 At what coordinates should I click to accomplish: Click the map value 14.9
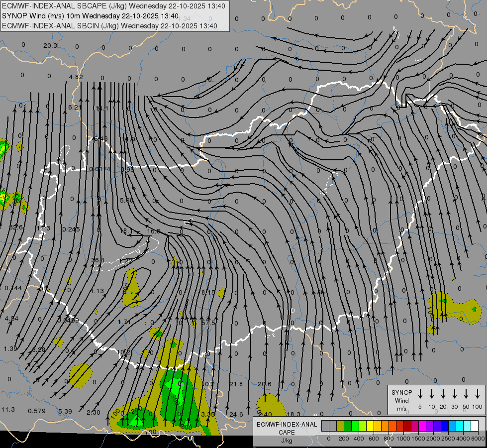(128, 139)
